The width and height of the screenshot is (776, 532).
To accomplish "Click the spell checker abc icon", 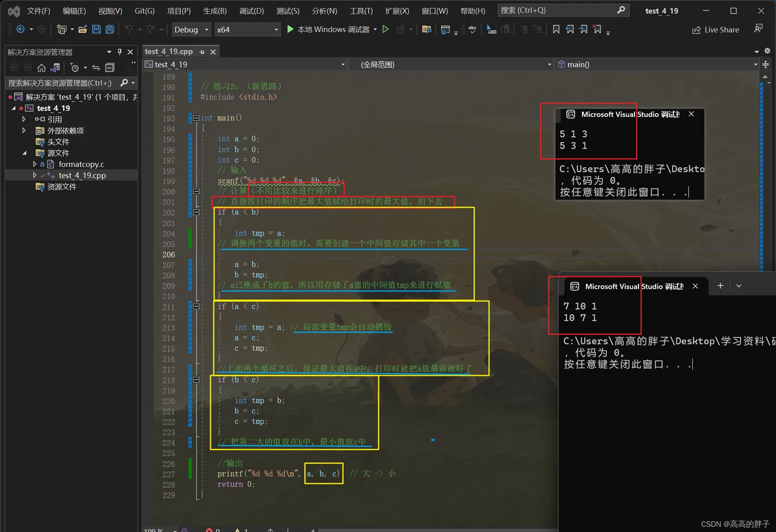I will click(x=472, y=29).
